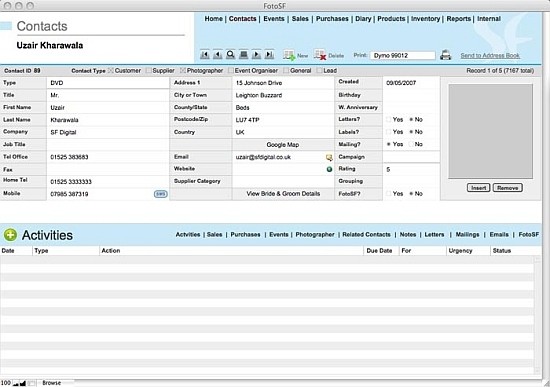
Task: Click View Bride & Groom Details
Action: (283, 194)
